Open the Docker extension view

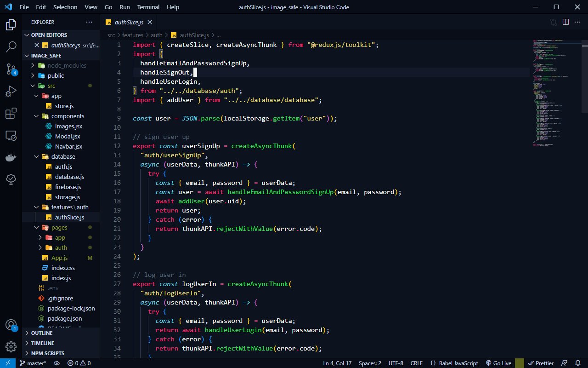(x=10, y=157)
